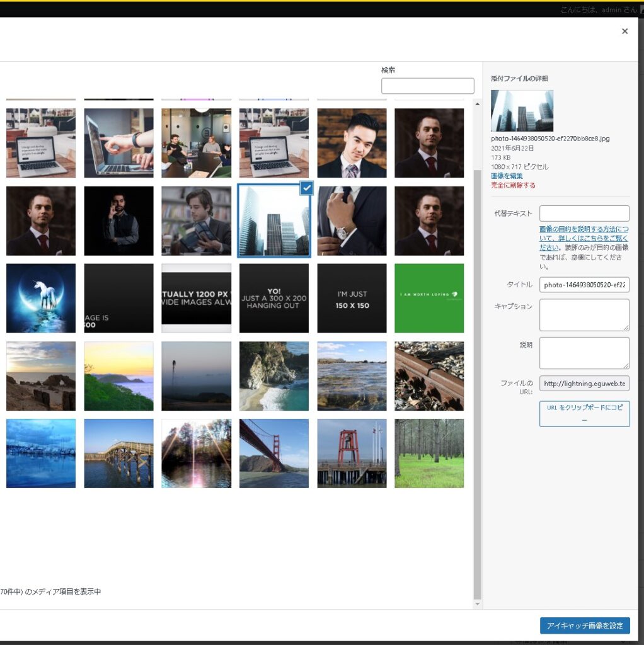Screen dimensions: 644x645
Task: Select the green forest trees thumbnail
Action: coord(429,454)
